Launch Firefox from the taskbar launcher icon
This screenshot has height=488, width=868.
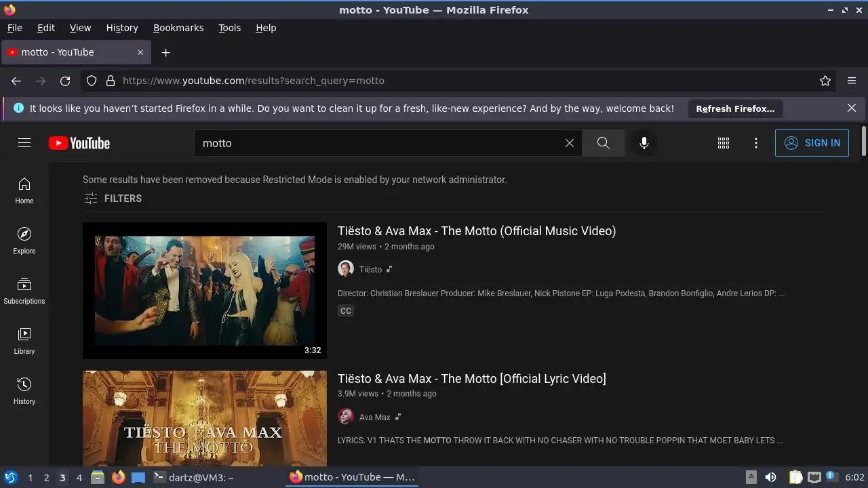point(118,477)
